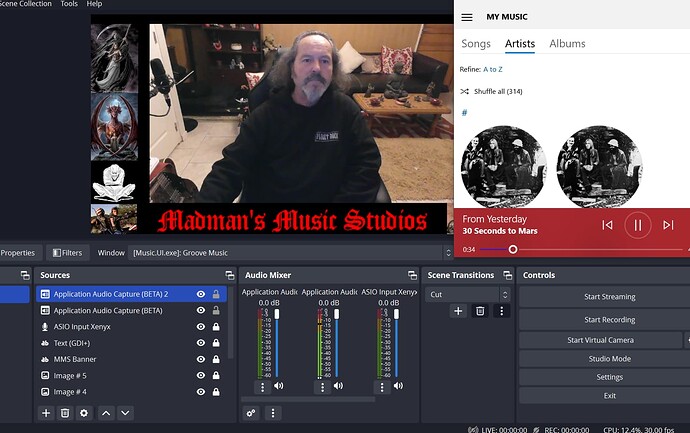The image size is (690, 433).
Task: Open source properties gear in Sources toolbar
Action: pyautogui.click(x=84, y=413)
